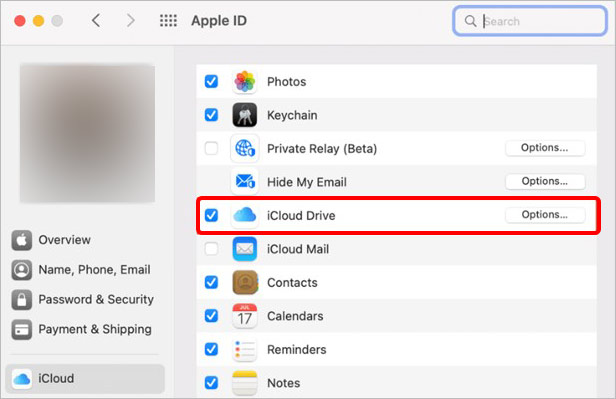Click the Contacts label text
Image resolution: width=616 pixels, height=399 pixels.
click(x=292, y=283)
